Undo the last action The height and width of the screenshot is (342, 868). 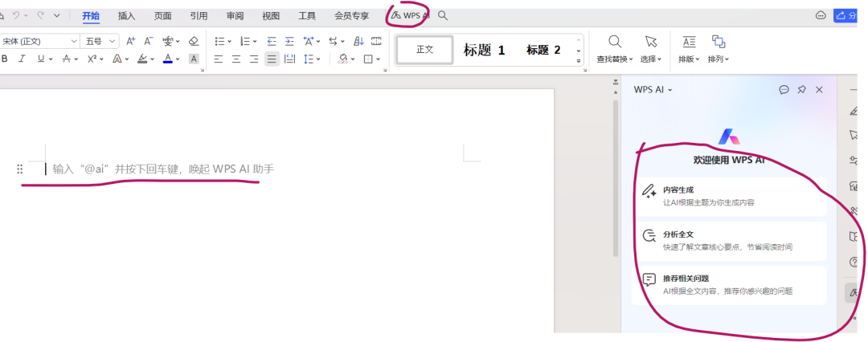[16, 15]
